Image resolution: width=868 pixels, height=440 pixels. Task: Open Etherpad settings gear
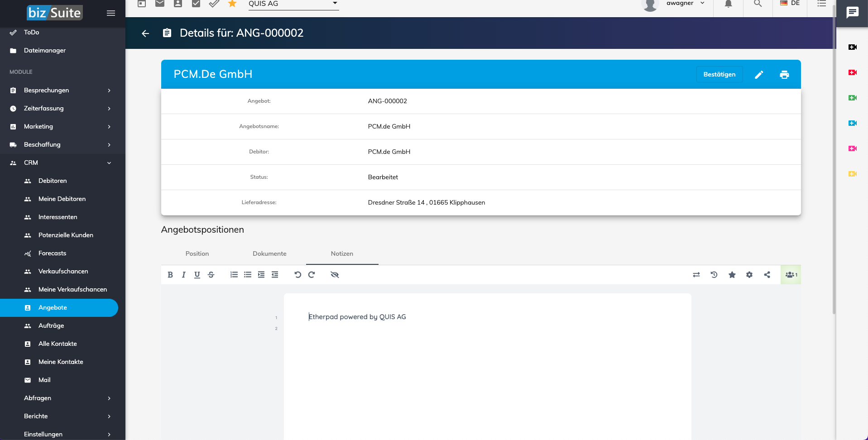click(x=749, y=275)
